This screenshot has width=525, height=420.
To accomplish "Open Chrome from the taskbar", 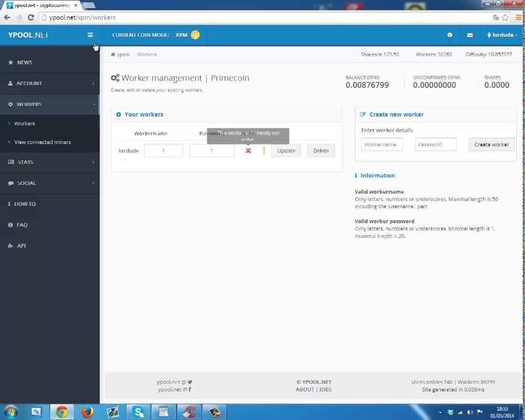I will click(x=62, y=412).
